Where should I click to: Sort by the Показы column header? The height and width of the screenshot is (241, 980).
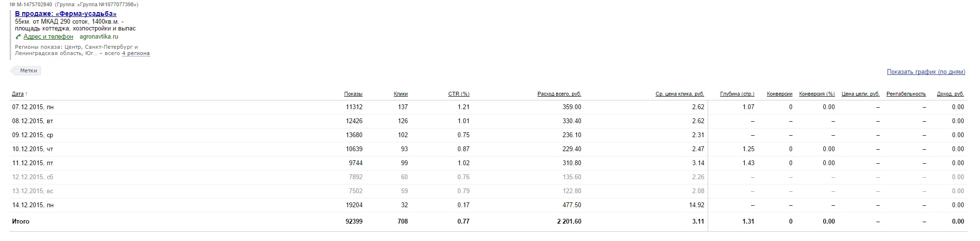[353, 94]
